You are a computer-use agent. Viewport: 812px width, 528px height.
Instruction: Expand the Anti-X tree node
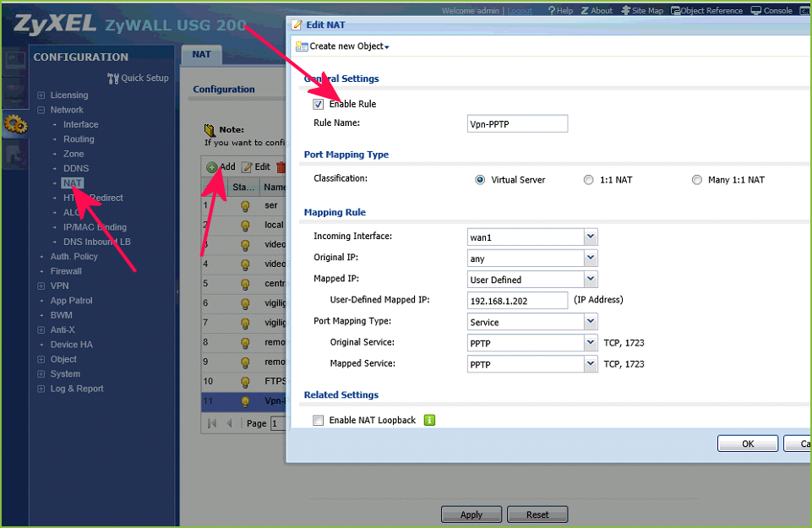[41, 329]
